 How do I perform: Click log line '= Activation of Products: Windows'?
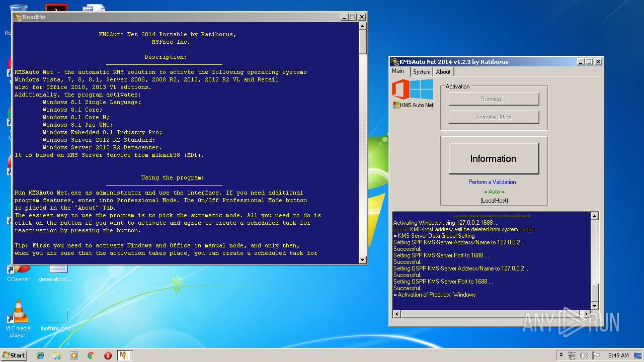(x=434, y=295)
